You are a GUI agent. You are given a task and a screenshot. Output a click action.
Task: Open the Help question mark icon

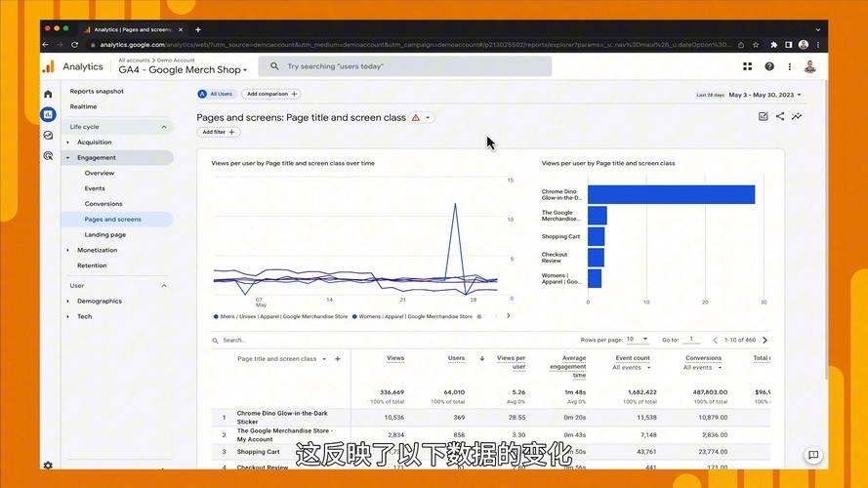tap(769, 66)
